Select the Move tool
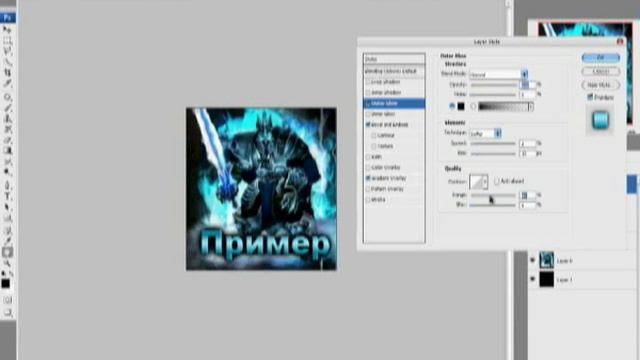Image resolution: width=640 pixels, height=360 pixels. (7, 29)
